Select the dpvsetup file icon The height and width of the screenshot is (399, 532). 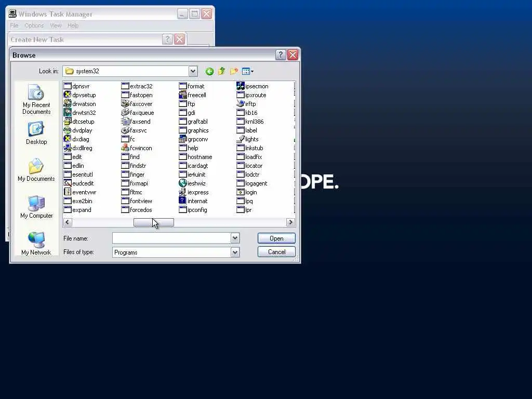(x=68, y=95)
